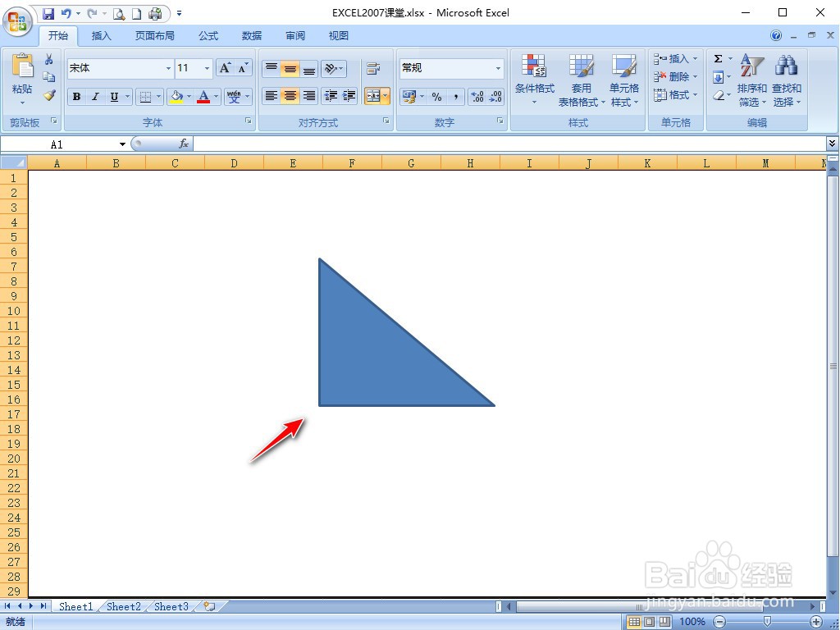
Task: Toggle top vertical alignment
Action: point(272,68)
